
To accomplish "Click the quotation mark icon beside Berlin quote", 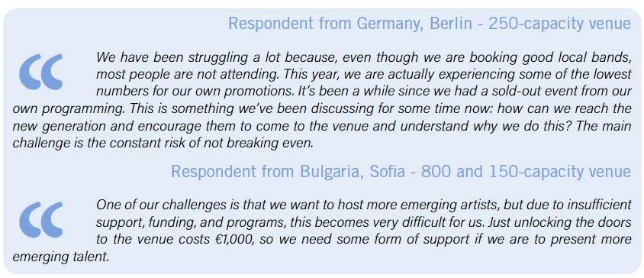I will point(40,72).
